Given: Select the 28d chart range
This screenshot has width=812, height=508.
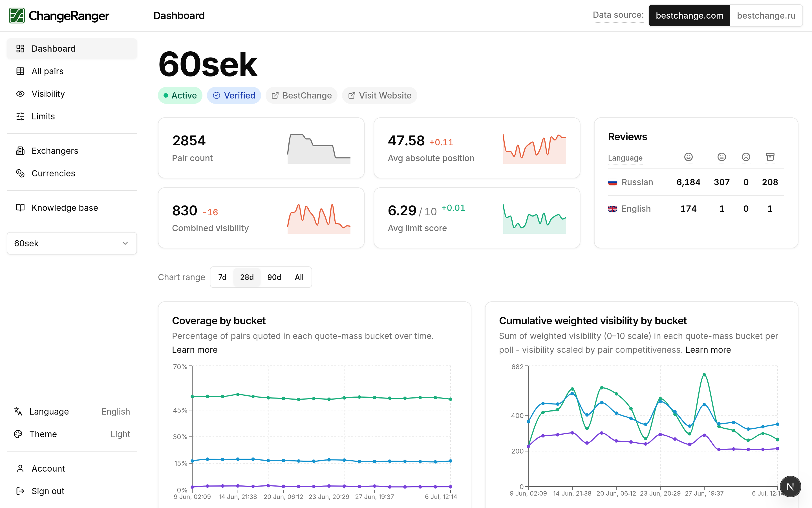Looking at the screenshot, I should pos(247,277).
